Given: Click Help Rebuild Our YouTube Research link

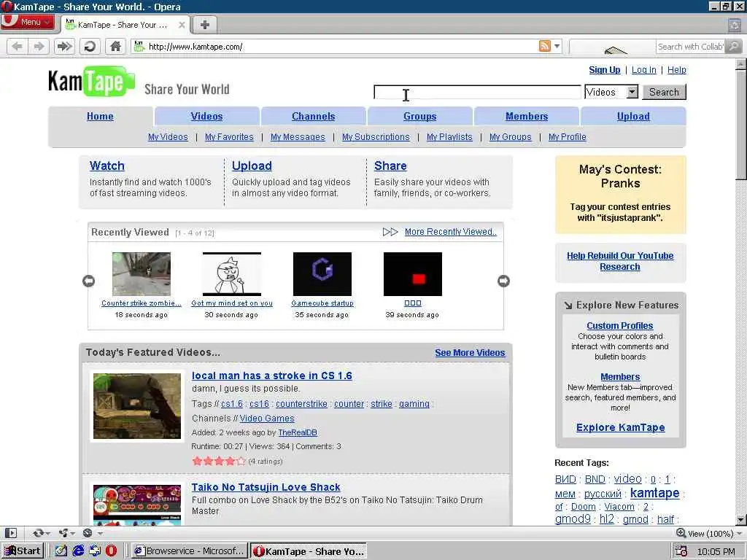Looking at the screenshot, I should (x=620, y=261).
